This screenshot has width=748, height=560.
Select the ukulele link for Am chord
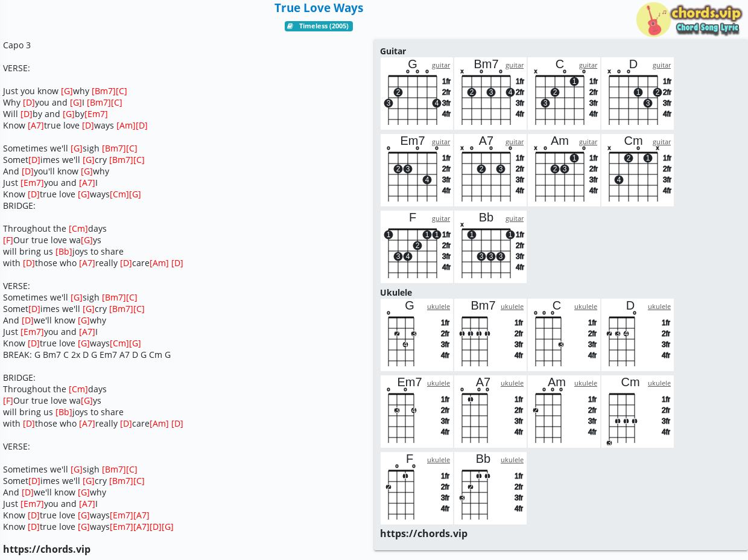(586, 383)
